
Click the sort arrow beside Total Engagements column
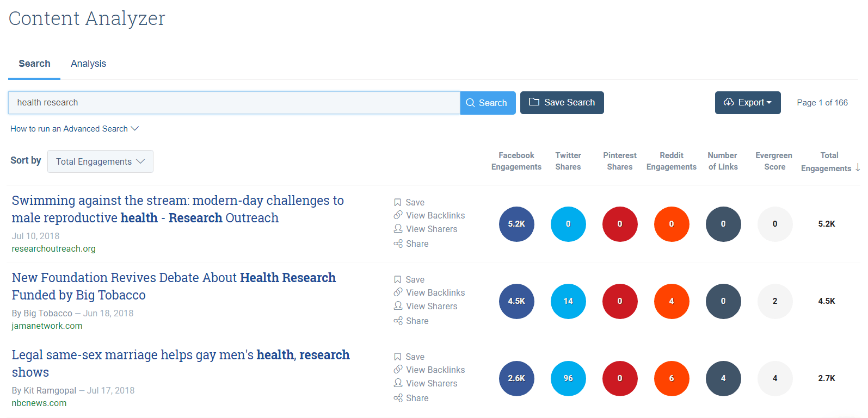click(858, 167)
